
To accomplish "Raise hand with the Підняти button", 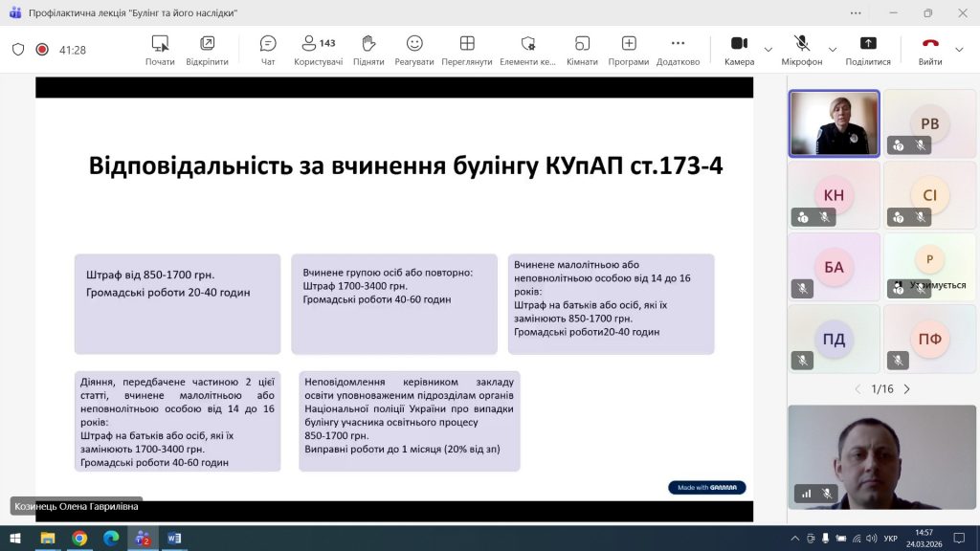I will [x=368, y=50].
